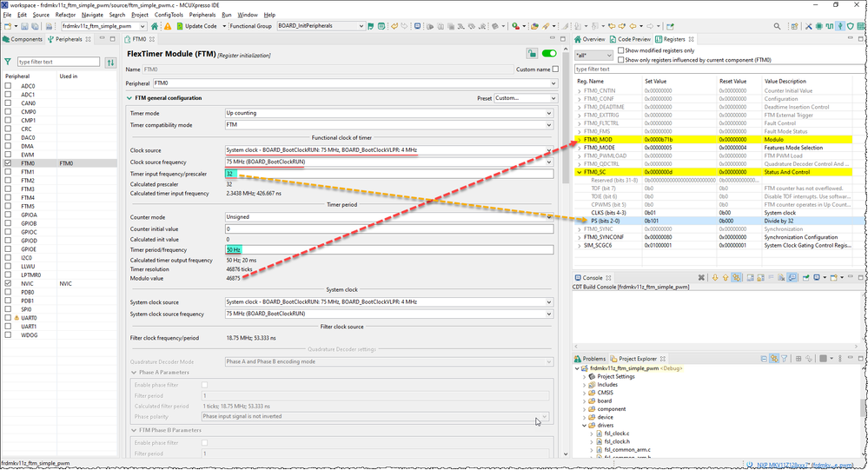
Task: Expand the Project Settings tree node
Action: tap(585, 376)
